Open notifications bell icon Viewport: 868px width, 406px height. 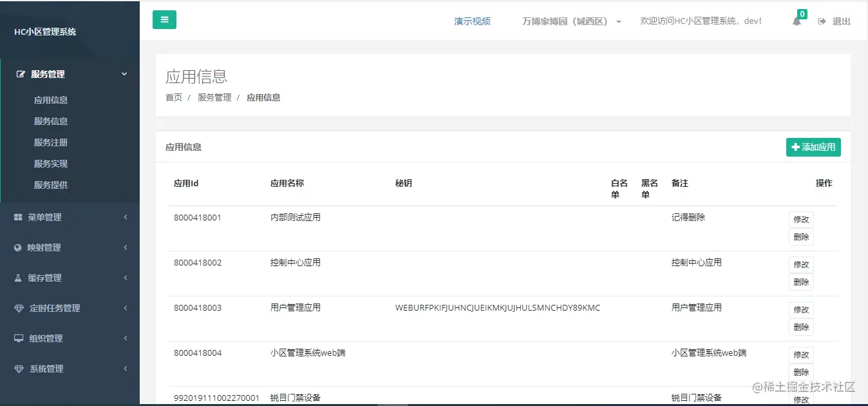797,21
